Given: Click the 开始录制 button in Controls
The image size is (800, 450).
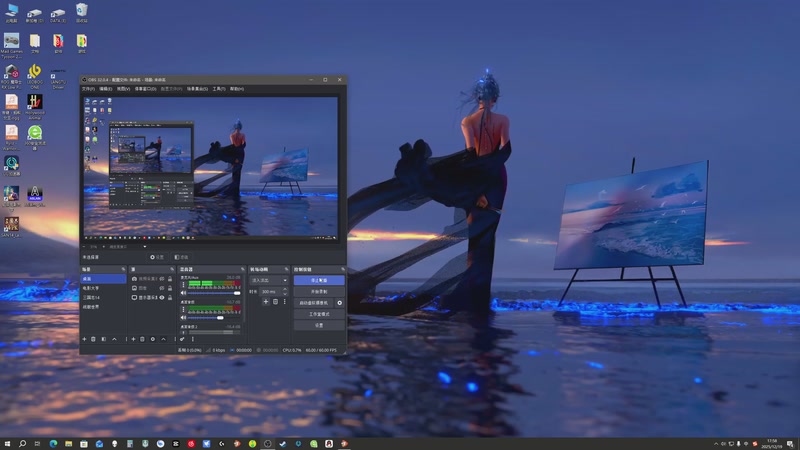Looking at the screenshot, I should click(319, 291).
